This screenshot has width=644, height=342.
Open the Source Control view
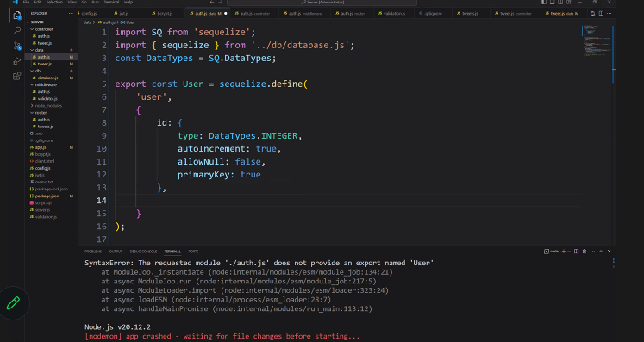pos(17,46)
